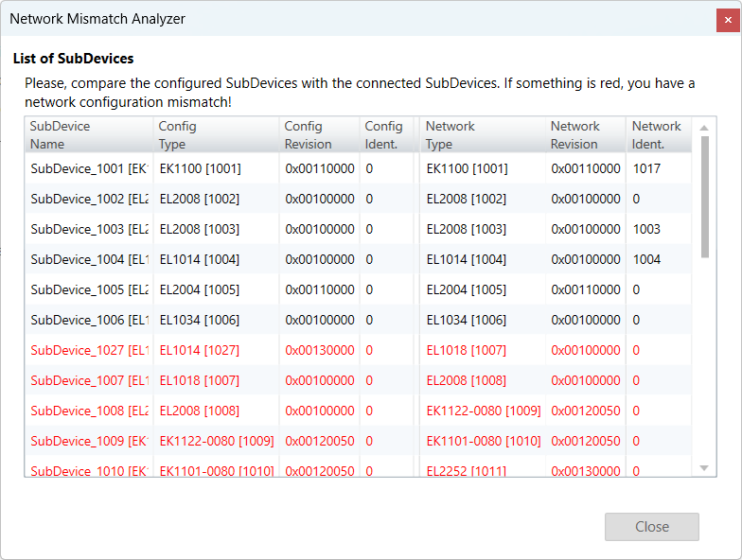Select the red SubDevice_1027 row
Image resolution: width=742 pixels, height=560 pixels.
88,350
